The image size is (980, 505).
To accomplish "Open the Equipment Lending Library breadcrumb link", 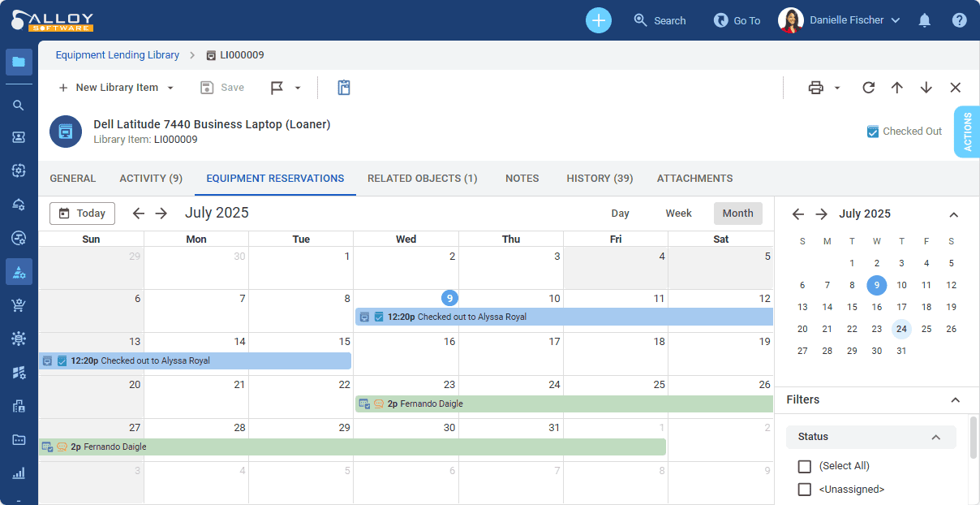I will click(118, 55).
